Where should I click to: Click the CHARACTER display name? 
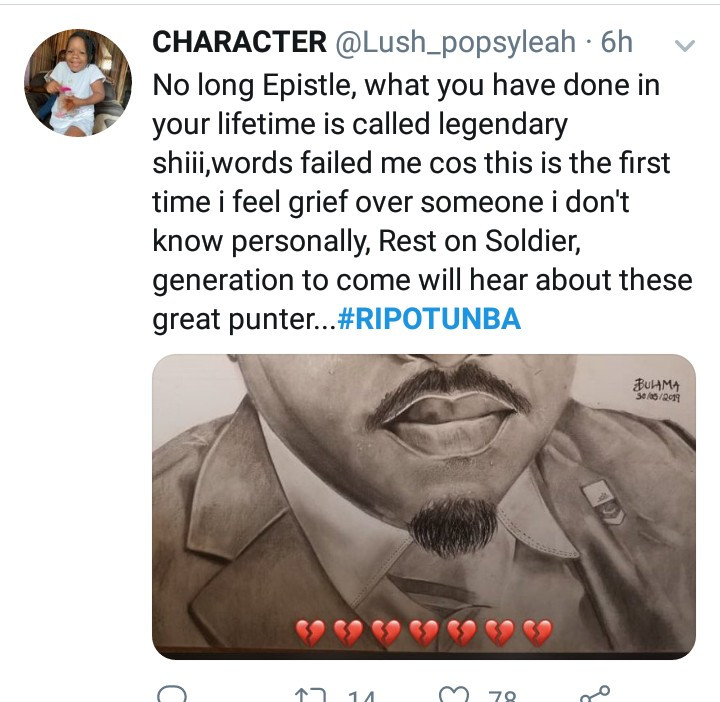239,42
